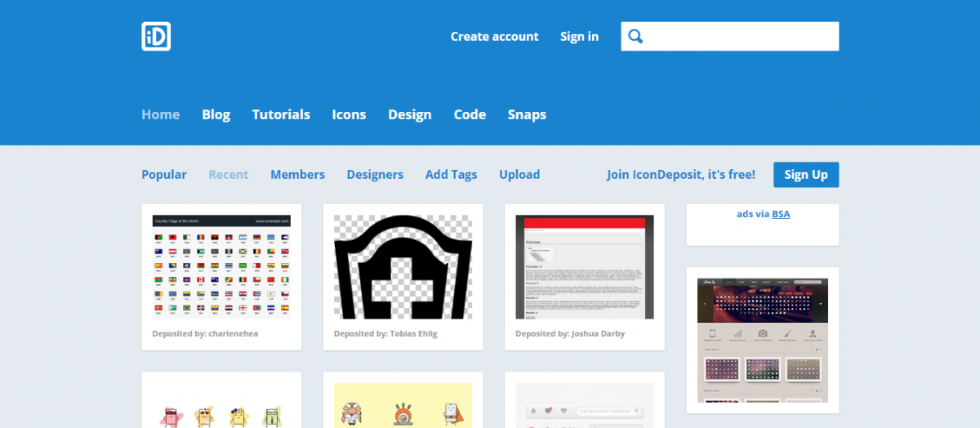The height and width of the screenshot is (428, 980).
Task: Open the search bar UI snap thumbnail
Action: 585,405
